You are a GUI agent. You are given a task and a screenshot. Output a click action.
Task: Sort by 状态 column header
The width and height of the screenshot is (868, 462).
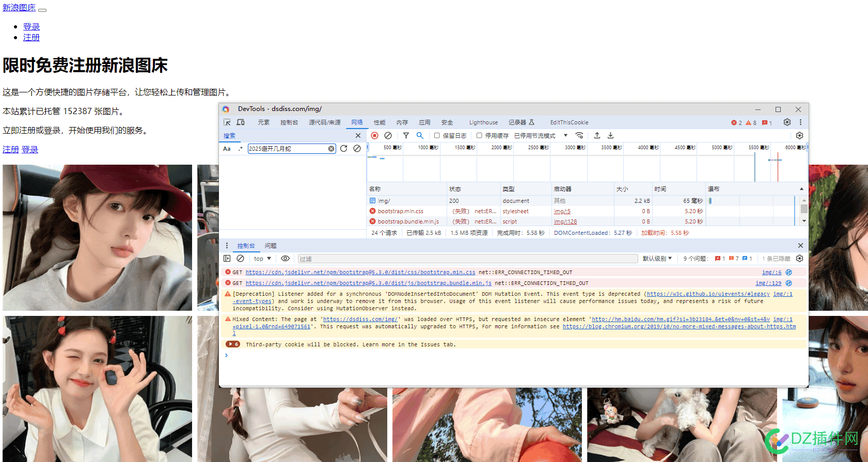coord(474,189)
